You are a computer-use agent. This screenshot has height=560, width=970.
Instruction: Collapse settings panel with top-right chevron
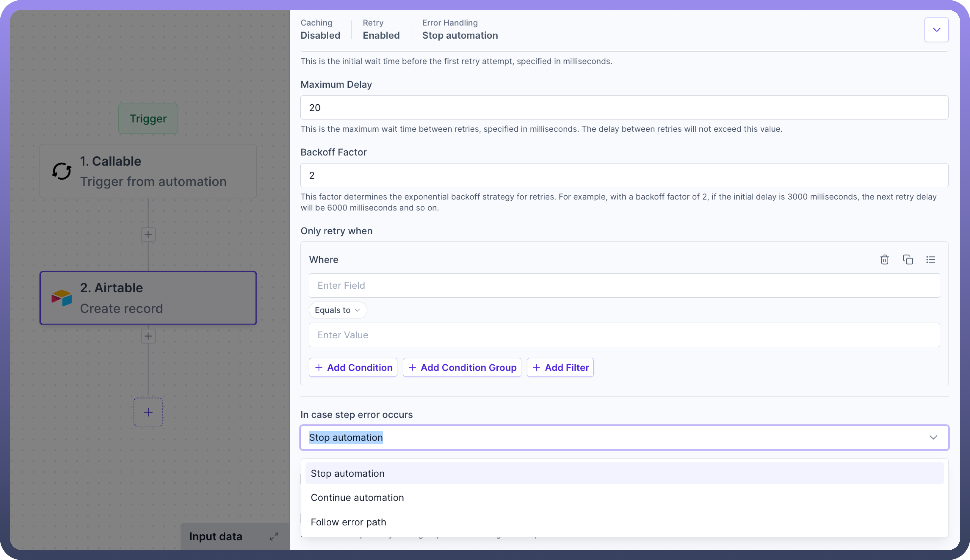936,30
